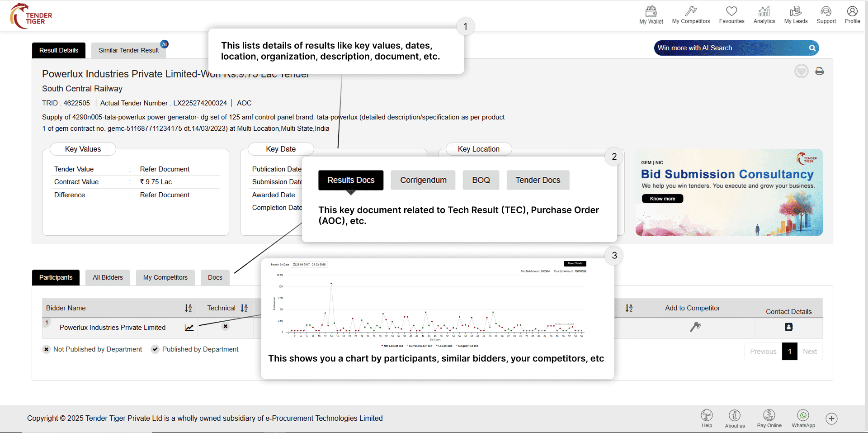Select the All Bidders tab

pos(108,277)
